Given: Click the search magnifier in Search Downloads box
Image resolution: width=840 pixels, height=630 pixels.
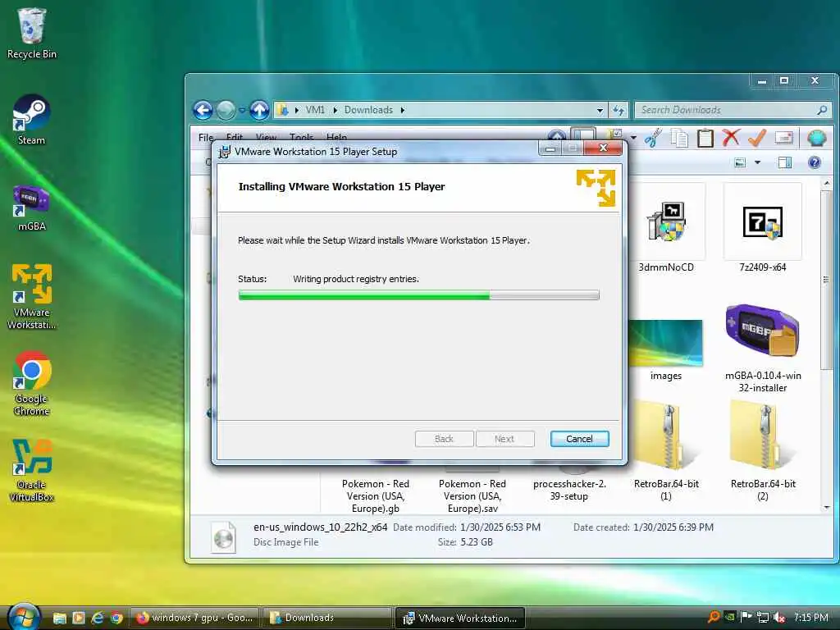Looking at the screenshot, I should click(822, 110).
